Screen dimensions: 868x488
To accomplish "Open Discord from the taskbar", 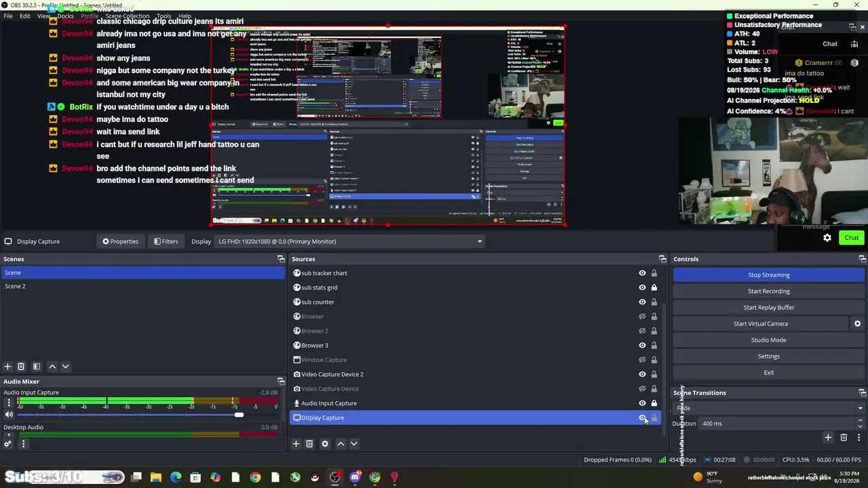I will click(355, 477).
